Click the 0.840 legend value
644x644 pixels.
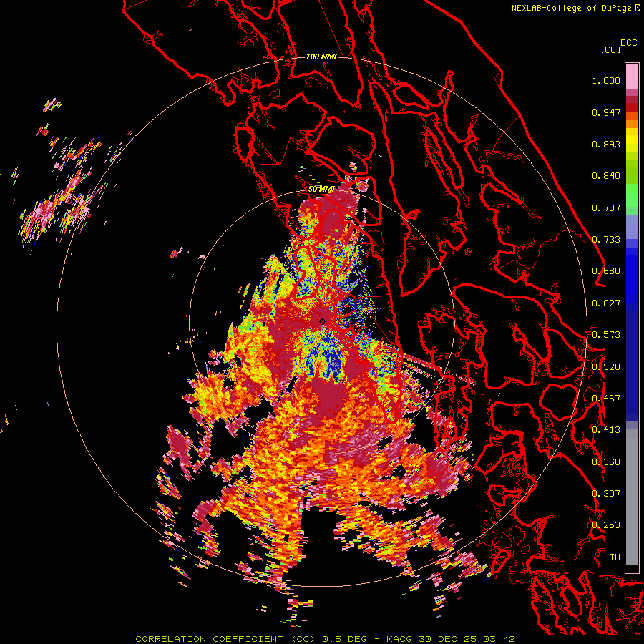(x=606, y=176)
